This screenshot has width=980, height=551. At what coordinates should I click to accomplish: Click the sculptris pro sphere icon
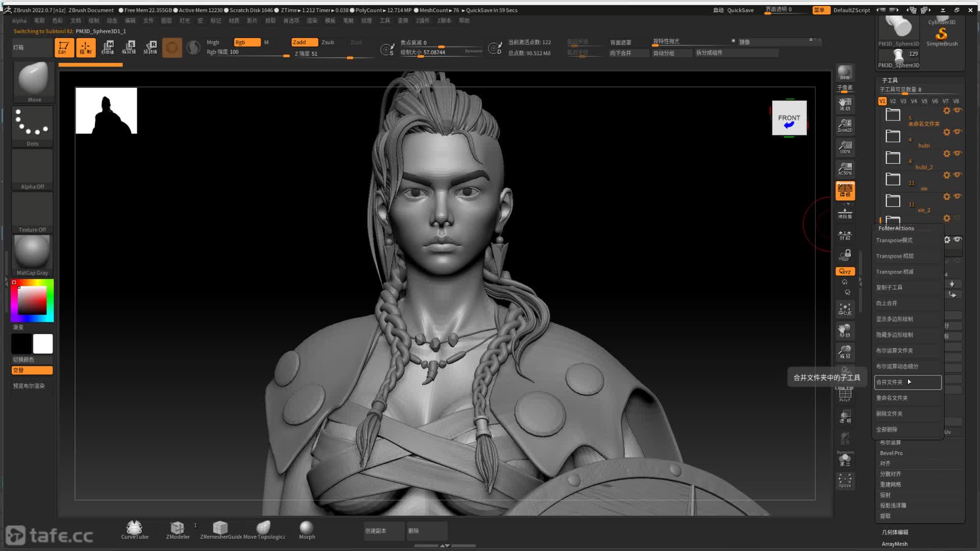coord(193,47)
